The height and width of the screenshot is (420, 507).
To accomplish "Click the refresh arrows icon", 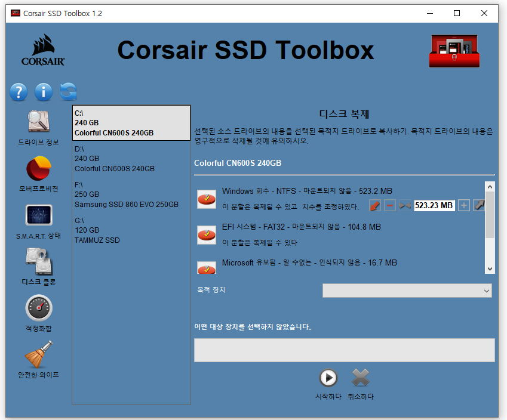I will [69, 92].
